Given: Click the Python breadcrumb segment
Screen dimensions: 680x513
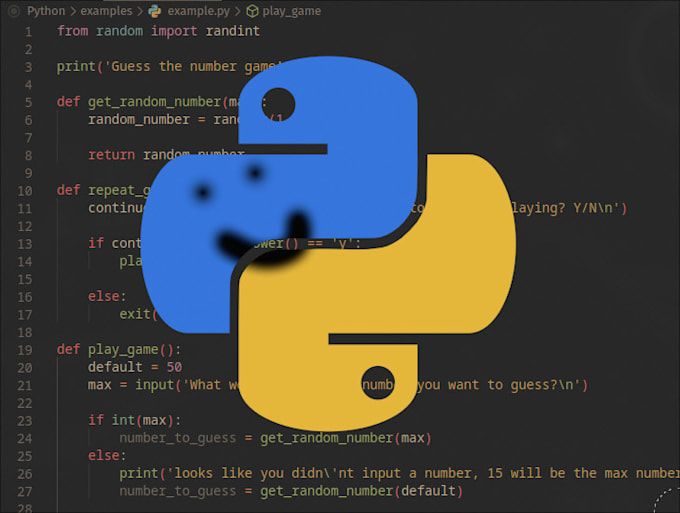Looking at the screenshot, I should point(46,11).
